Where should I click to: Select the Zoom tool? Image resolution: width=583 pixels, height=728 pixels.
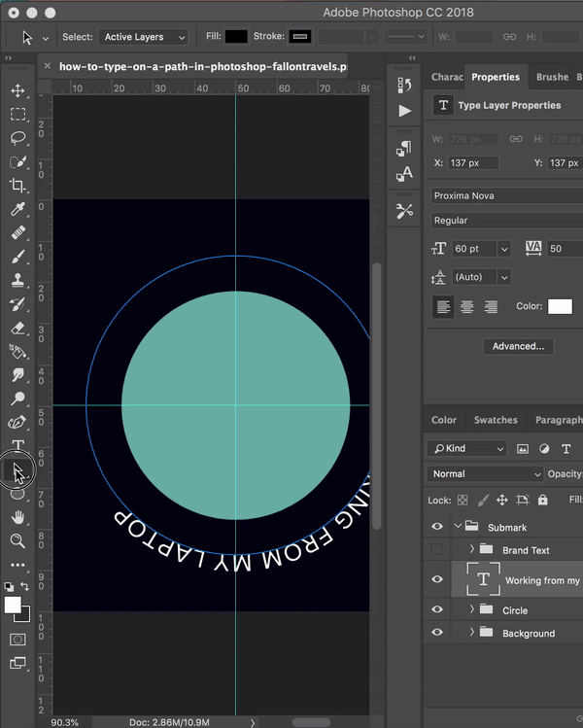[17, 540]
